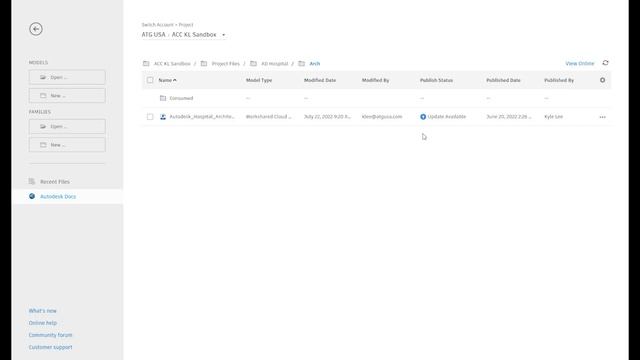Screen dimensions: 640x360
Task: Open more options for Autodesk Hospital model
Action: (x=602, y=117)
